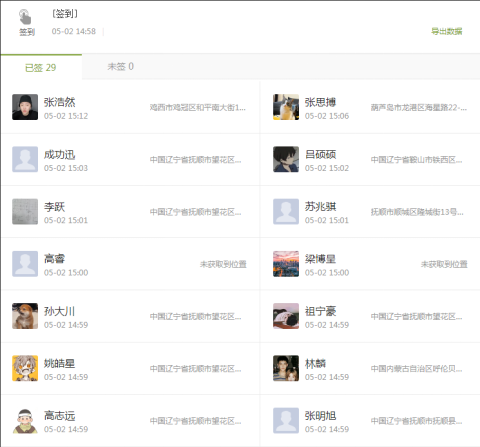Screen dimensions: 480x447
Task: Click the 签到 hand icon
Action: tap(25, 17)
